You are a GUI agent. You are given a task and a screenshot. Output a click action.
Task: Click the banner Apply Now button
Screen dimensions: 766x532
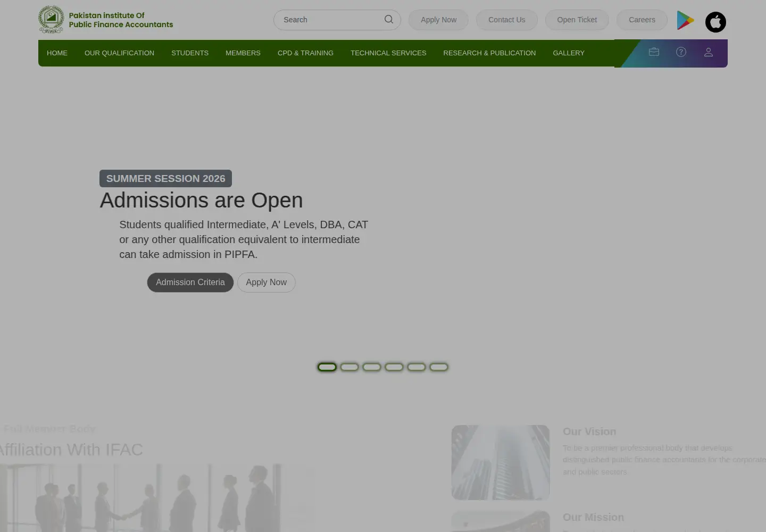(x=266, y=282)
